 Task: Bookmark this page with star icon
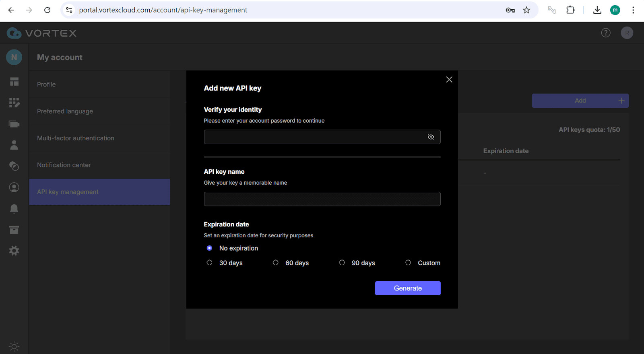click(x=526, y=10)
